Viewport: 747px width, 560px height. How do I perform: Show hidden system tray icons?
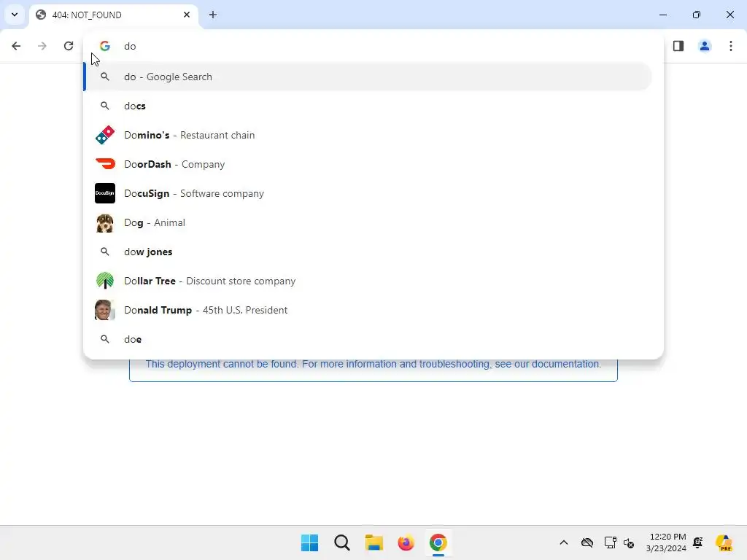(564, 542)
